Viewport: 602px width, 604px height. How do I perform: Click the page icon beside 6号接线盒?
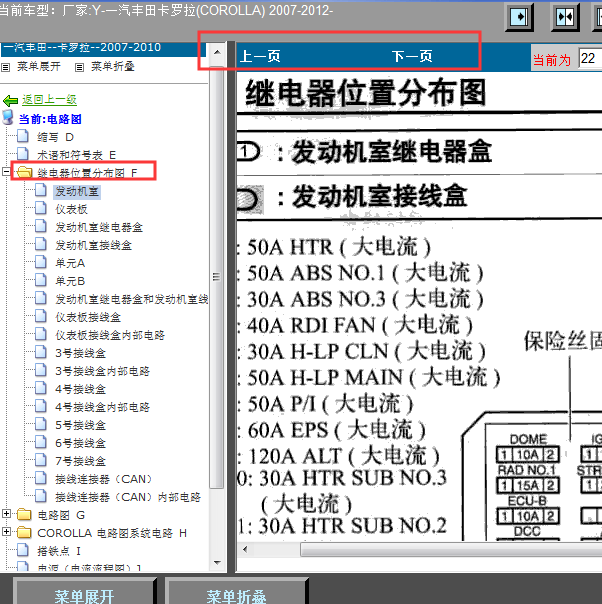click(x=41, y=442)
